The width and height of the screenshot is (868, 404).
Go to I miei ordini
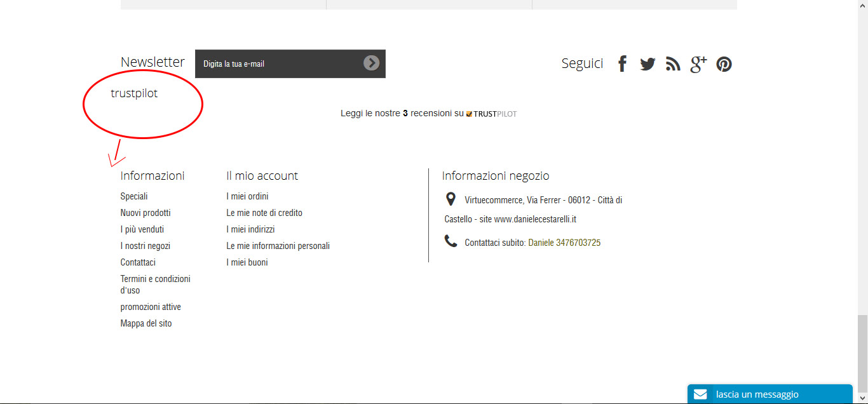tap(247, 196)
